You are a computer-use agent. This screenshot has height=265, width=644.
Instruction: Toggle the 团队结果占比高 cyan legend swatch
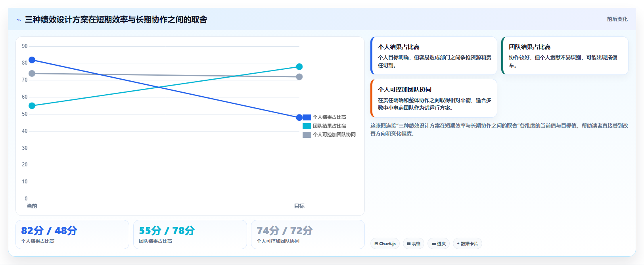[x=307, y=126]
